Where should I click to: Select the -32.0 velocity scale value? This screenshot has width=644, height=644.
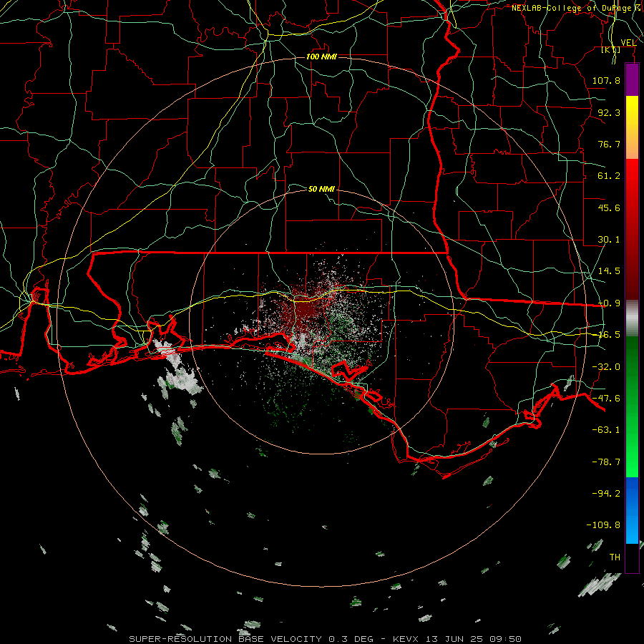pos(606,367)
